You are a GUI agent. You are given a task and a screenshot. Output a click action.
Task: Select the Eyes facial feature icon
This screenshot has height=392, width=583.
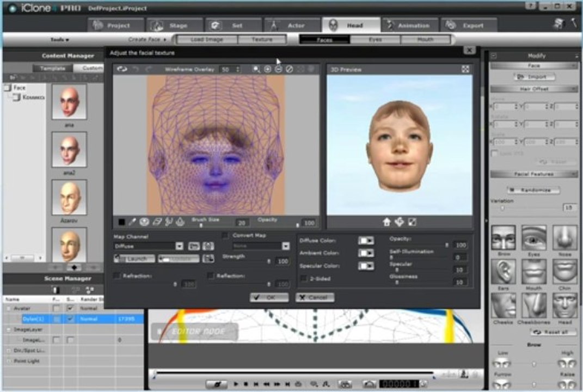click(533, 237)
